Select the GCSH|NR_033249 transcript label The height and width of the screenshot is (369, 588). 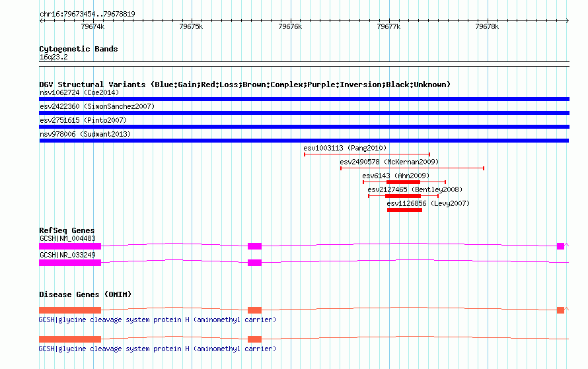(x=67, y=255)
